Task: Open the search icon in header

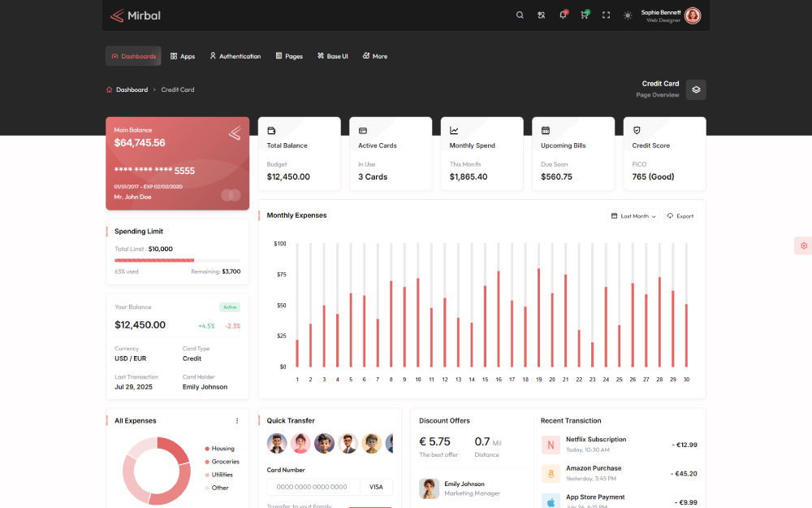Action: click(x=520, y=15)
